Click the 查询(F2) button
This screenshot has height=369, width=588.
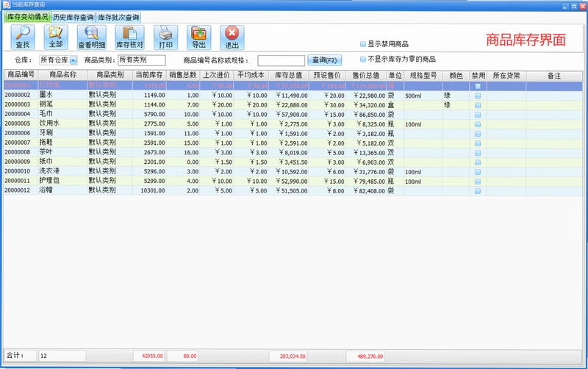[325, 60]
